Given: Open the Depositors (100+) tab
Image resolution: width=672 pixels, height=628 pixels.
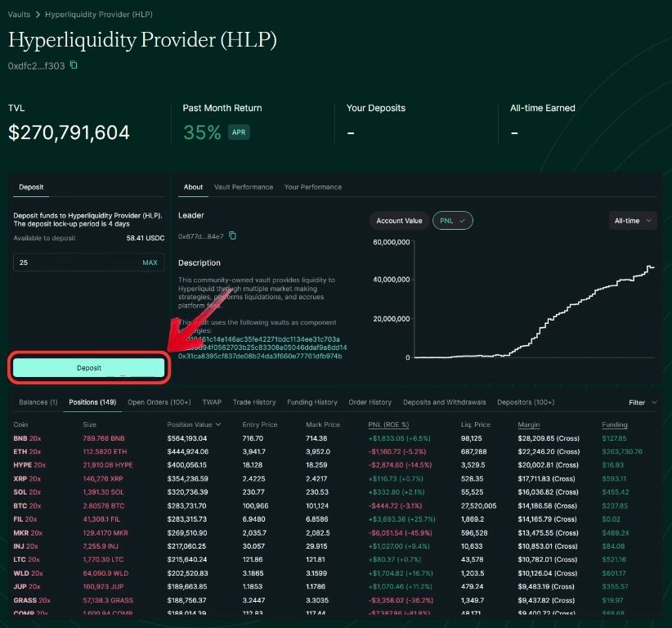Looking at the screenshot, I should pyautogui.click(x=526, y=402).
